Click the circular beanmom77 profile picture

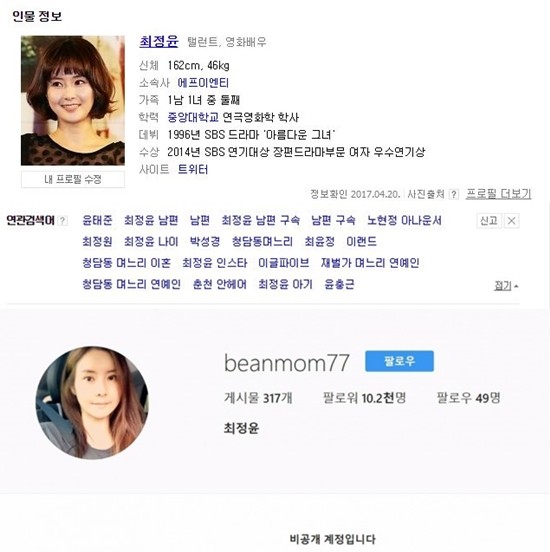[92, 403]
